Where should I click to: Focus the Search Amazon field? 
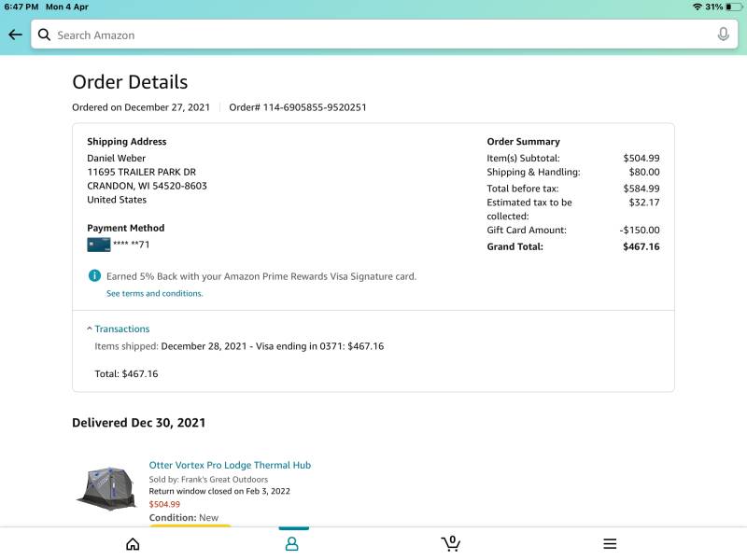[x=385, y=35]
